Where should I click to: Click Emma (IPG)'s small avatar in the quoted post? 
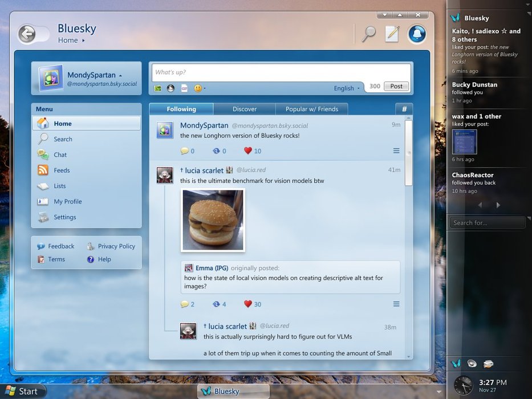pos(189,268)
